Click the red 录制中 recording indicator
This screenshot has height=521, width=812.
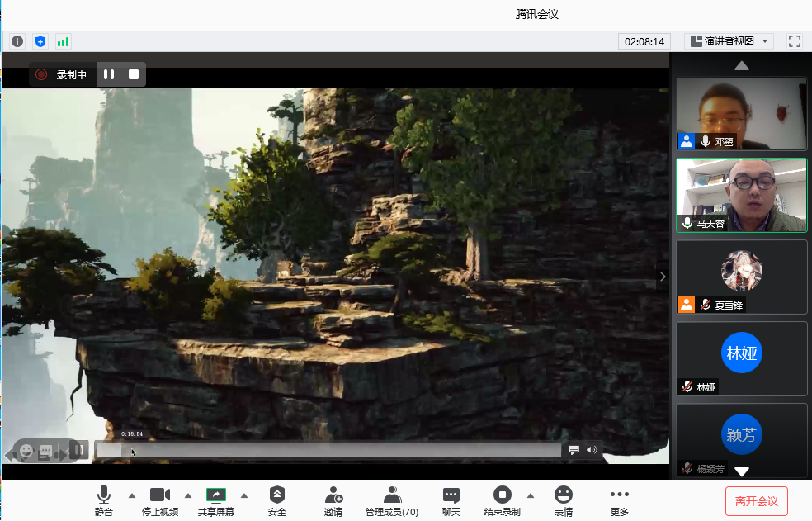(x=41, y=74)
